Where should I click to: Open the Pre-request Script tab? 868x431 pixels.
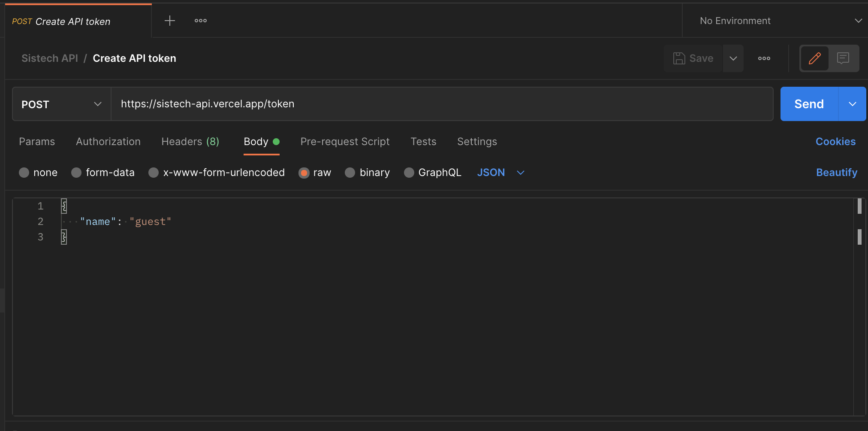click(345, 142)
